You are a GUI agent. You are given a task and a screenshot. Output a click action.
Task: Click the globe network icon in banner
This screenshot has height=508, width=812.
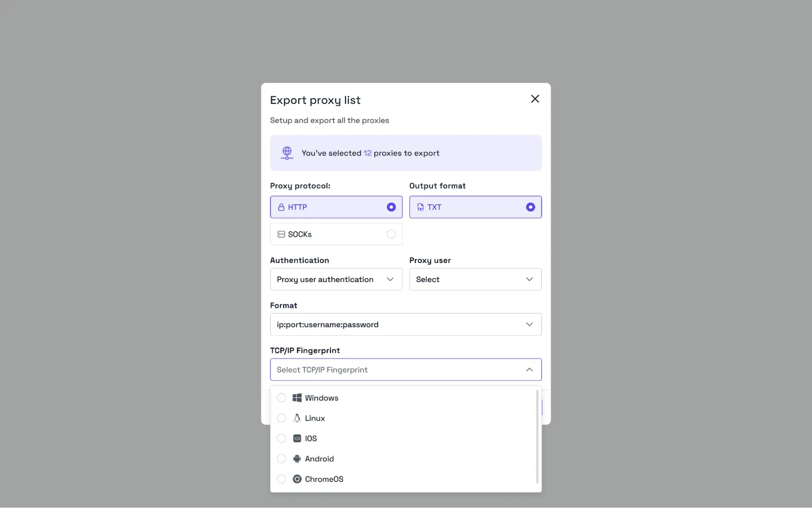pyautogui.click(x=287, y=153)
